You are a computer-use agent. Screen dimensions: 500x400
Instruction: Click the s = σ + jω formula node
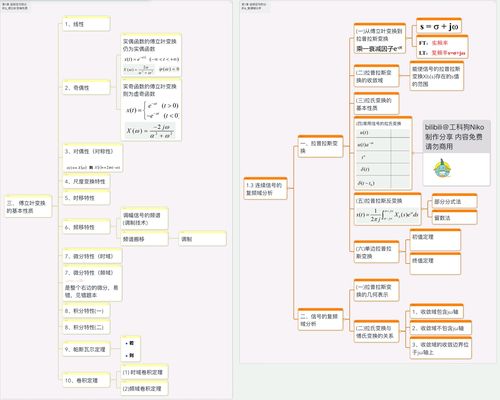point(439,26)
